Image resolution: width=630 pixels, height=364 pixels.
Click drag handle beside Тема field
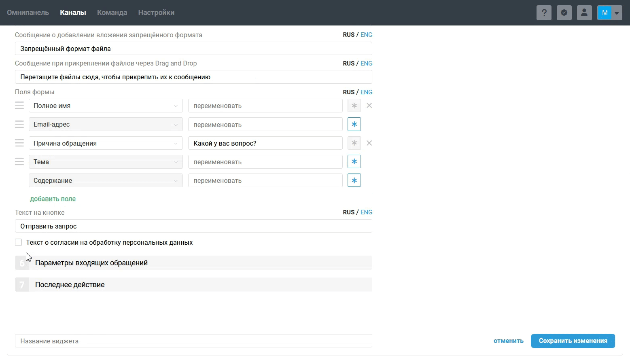pos(19,162)
